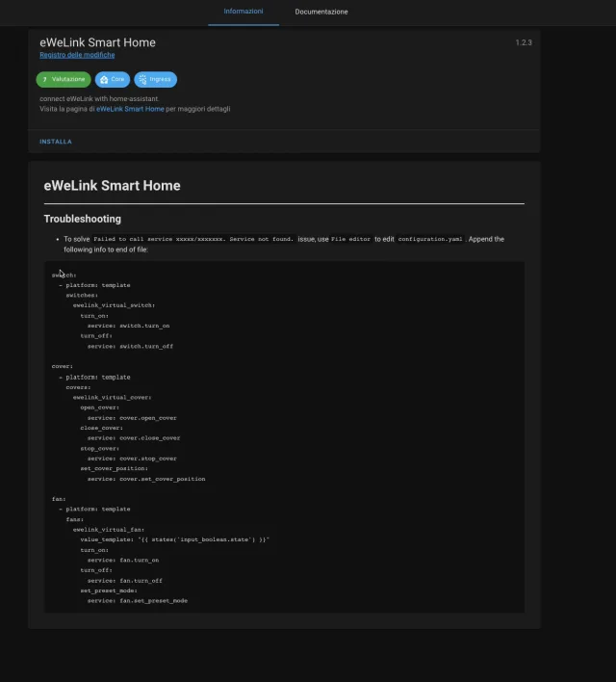Click the value_template line in the code
Image resolution: width=616 pixels, height=682 pixels.
coord(174,539)
